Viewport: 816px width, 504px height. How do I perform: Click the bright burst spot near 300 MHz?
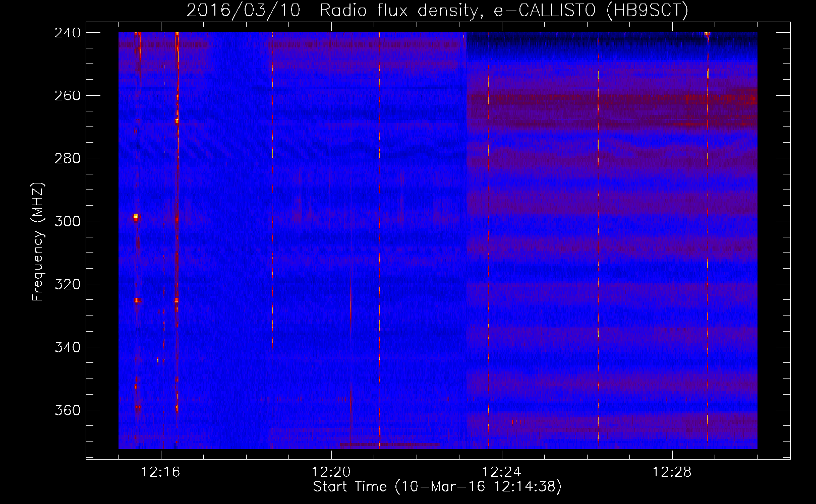136,217
